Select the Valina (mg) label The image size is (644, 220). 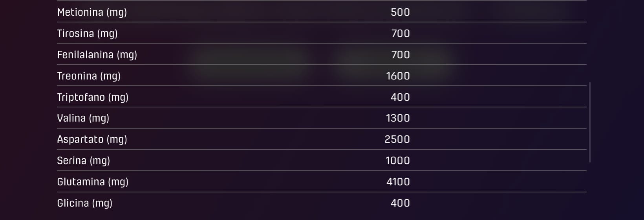point(83,118)
